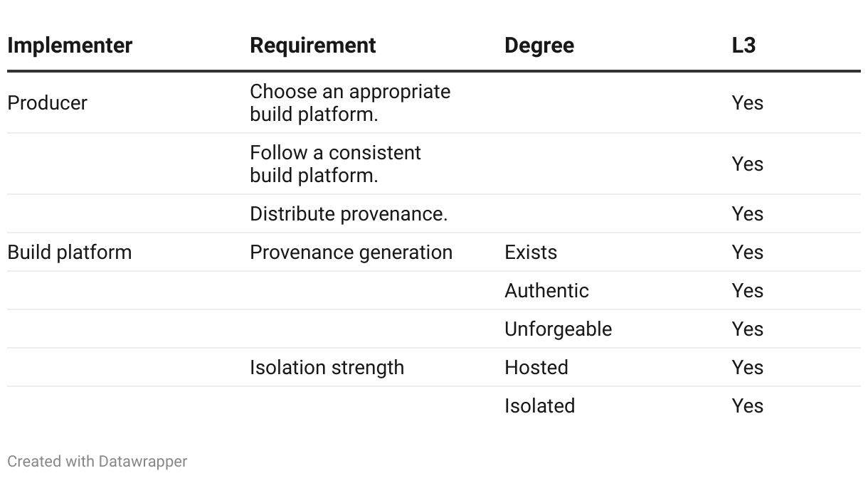Click 'Choose an appropriate build platform.' text
The image size is (868, 478).
[x=350, y=103]
